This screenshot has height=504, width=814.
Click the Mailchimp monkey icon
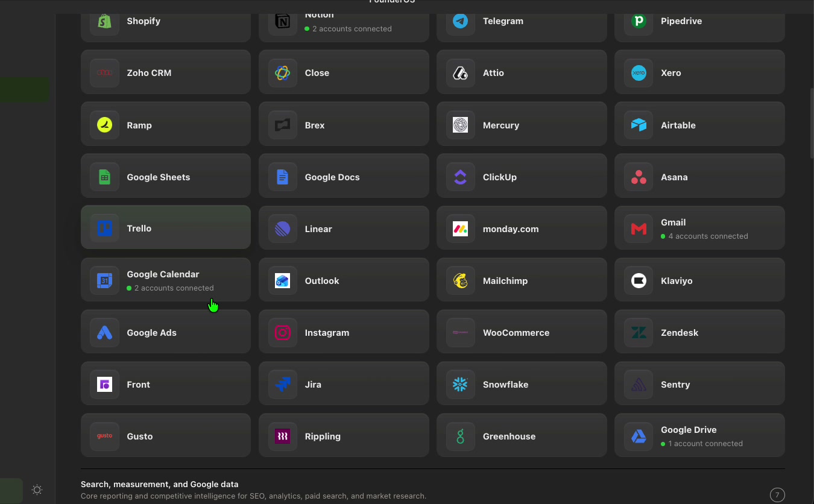click(x=461, y=280)
